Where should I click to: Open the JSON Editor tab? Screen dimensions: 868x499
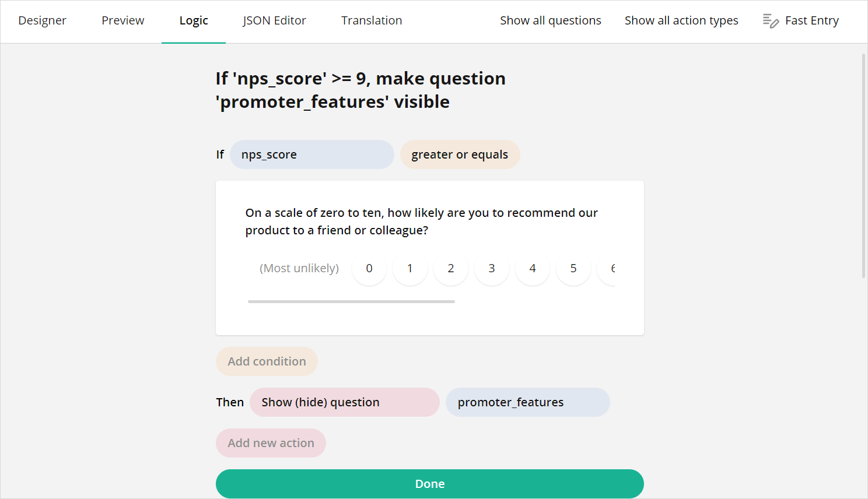pos(274,20)
